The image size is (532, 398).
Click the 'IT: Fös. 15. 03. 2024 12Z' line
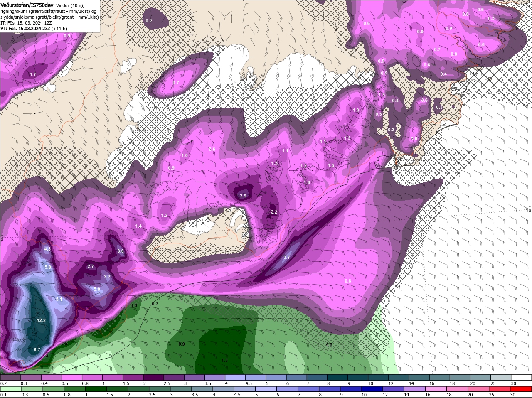pos(26,23)
